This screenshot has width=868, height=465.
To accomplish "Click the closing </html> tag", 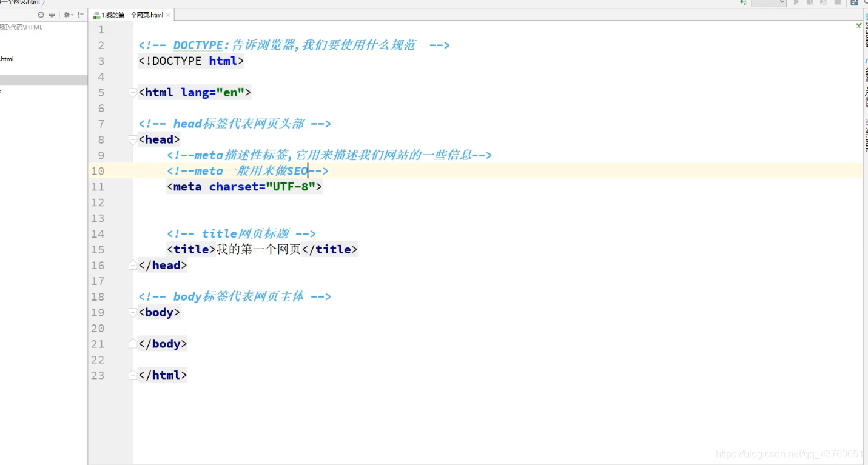I will click(163, 376).
